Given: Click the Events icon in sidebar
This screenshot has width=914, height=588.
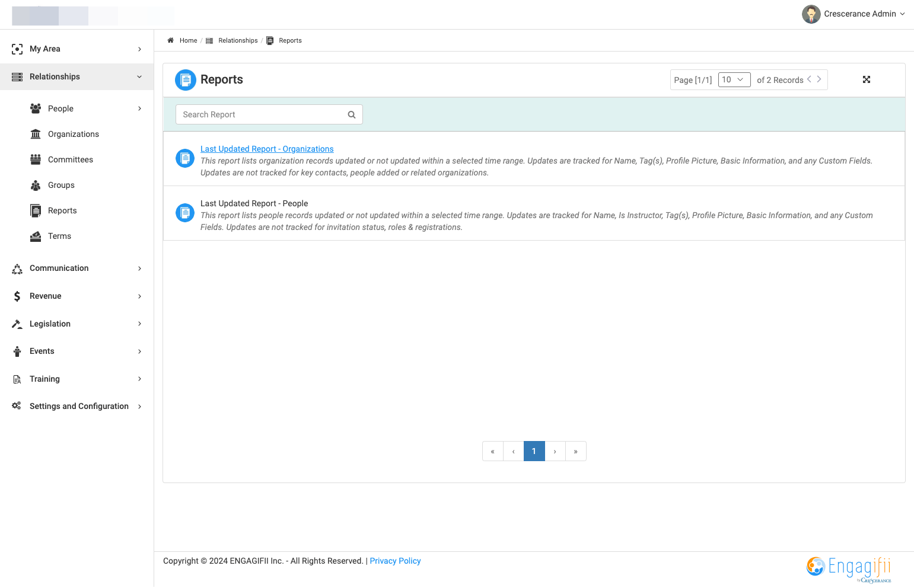Looking at the screenshot, I should [x=17, y=351].
